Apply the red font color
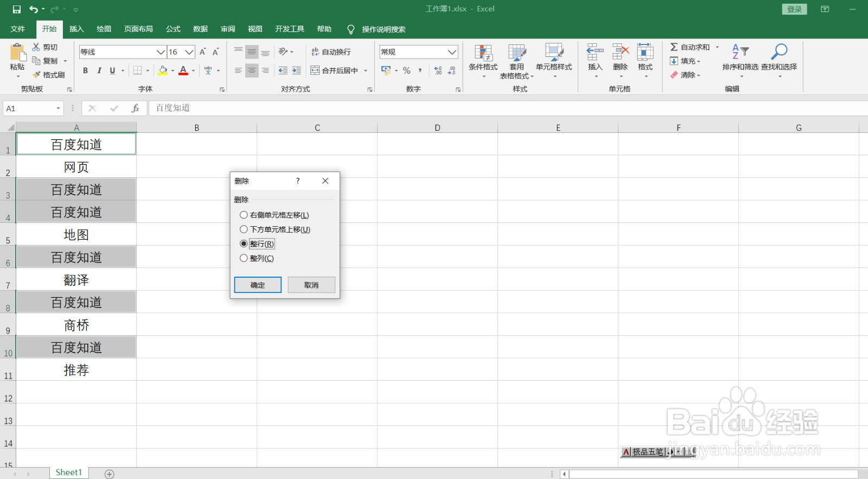Viewport: 868px width, 479px height. pyautogui.click(x=183, y=71)
